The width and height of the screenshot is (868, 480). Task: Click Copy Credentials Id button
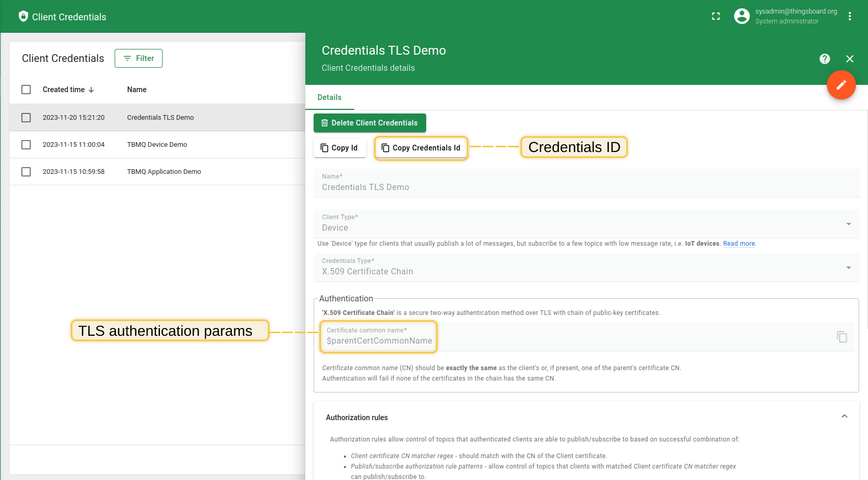pyautogui.click(x=421, y=148)
